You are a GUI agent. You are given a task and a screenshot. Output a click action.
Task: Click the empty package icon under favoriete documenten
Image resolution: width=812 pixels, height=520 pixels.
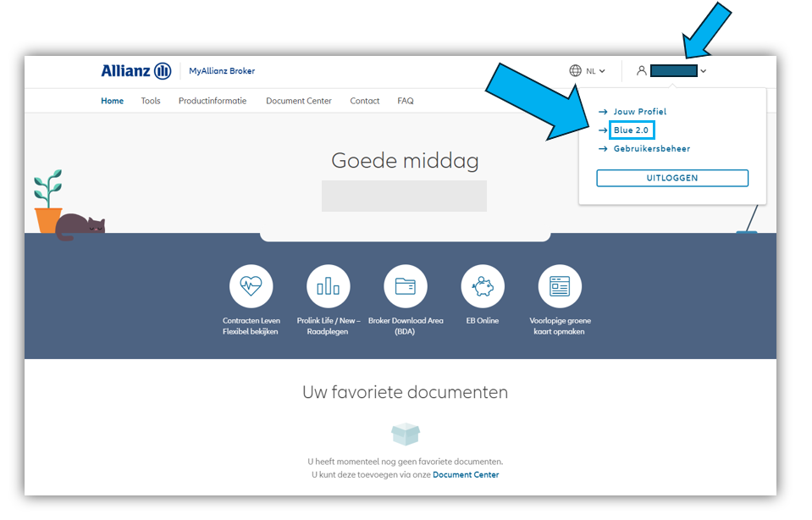coord(405,433)
